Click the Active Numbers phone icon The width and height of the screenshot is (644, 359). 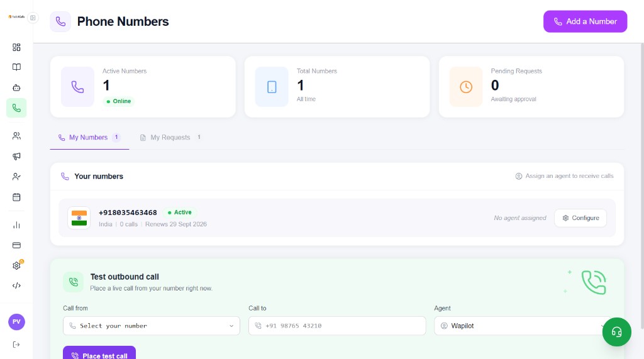click(77, 87)
